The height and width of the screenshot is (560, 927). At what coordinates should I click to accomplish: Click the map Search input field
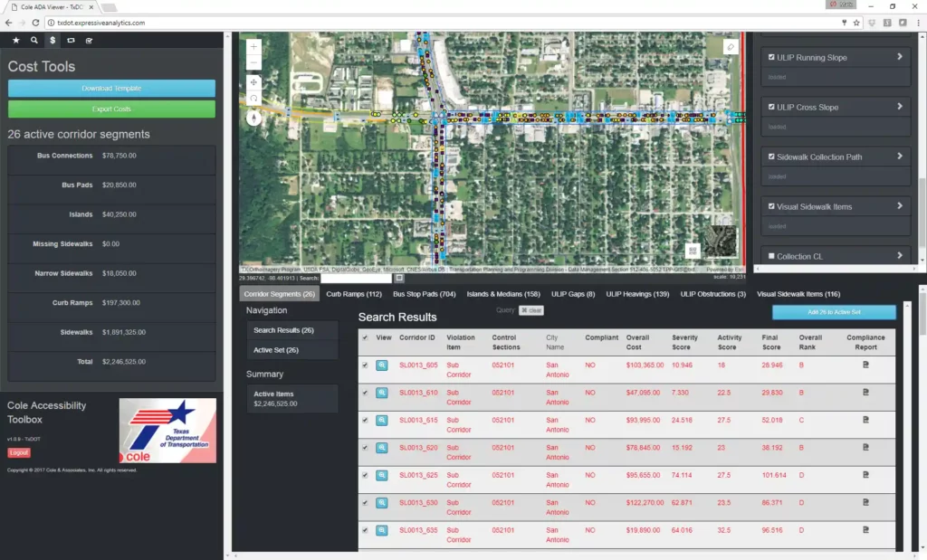pos(356,278)
